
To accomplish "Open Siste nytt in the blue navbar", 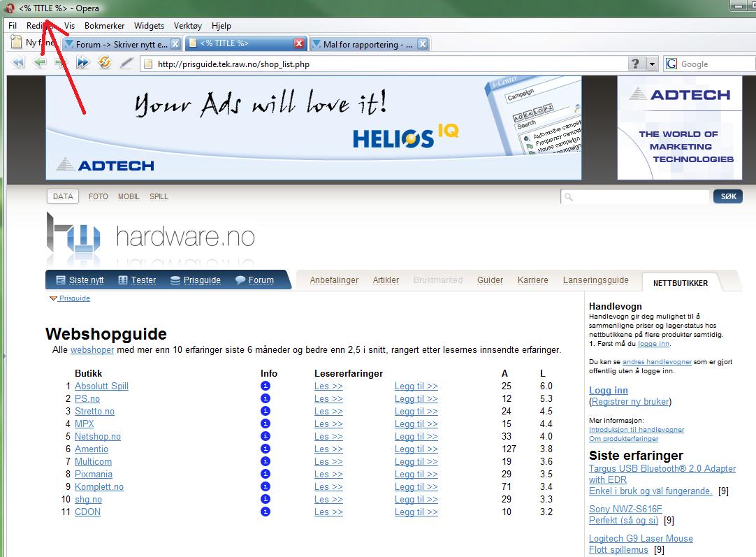I will click(80, 280).
